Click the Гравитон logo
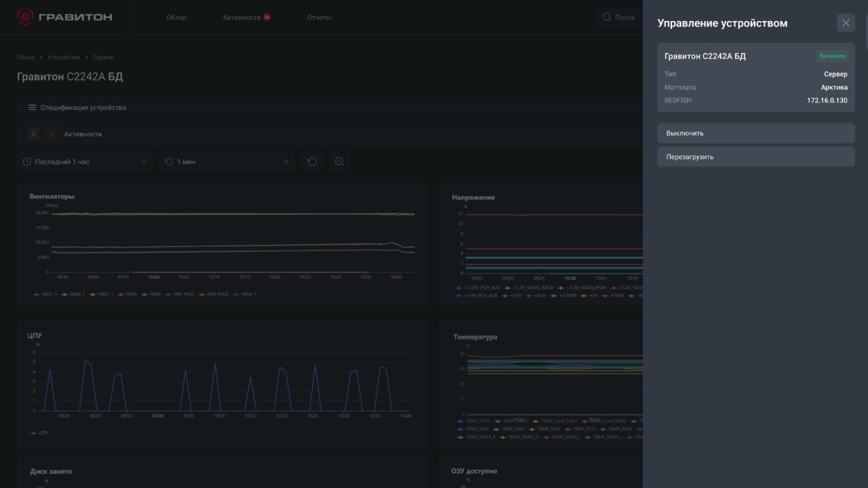This screenshot has height=488, width=868. [x=64, y=17]
